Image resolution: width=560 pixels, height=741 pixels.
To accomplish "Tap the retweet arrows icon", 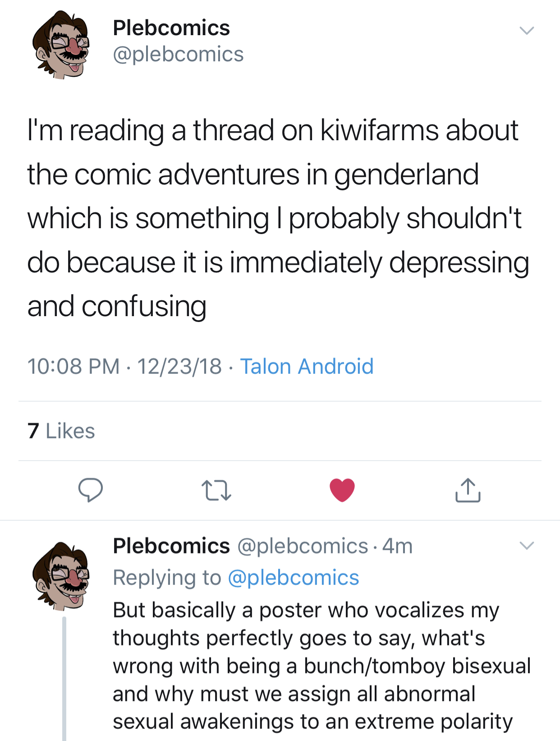I will pyautogui.click(x=216, y=490).
